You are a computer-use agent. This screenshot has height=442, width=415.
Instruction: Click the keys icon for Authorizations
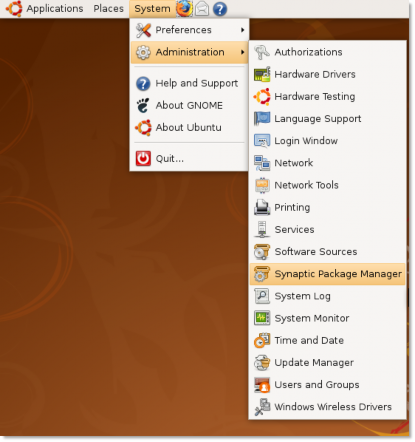pyautogui.click(x=262, y=52)
